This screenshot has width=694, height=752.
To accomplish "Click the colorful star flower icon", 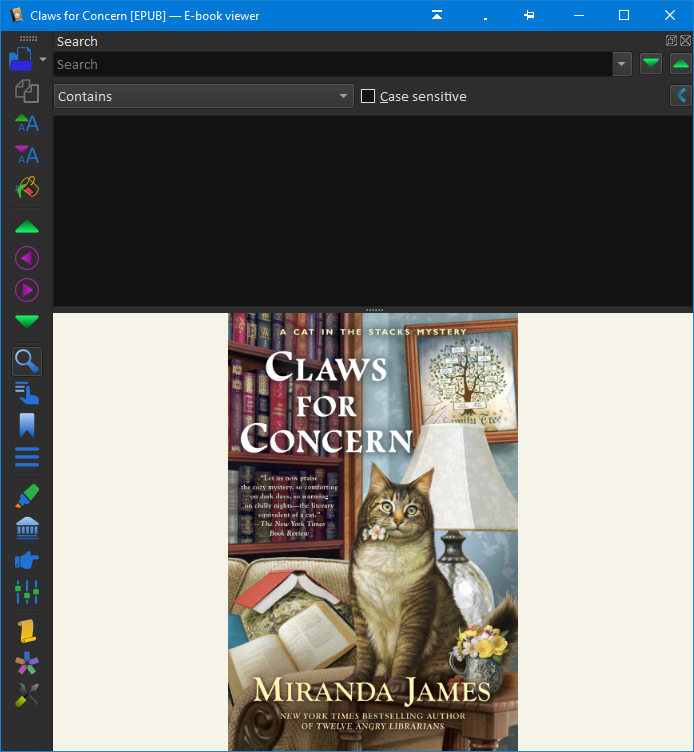I will click(x=27, y=663).
